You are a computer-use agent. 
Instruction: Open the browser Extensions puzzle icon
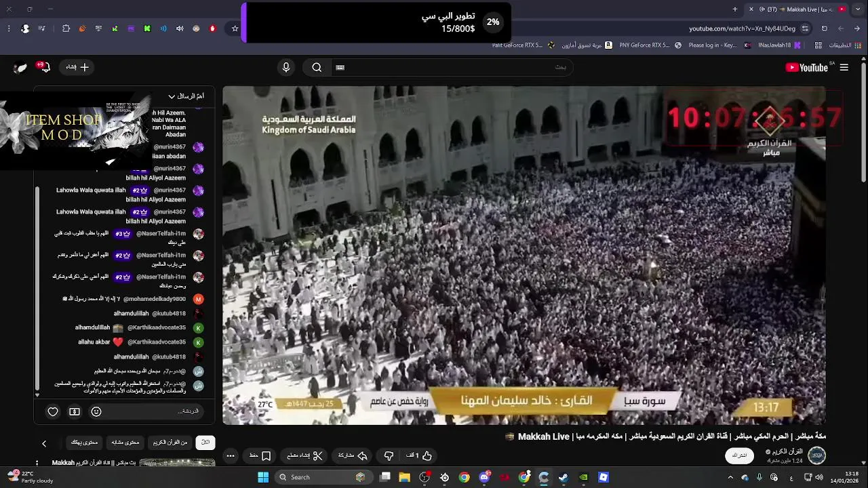pos(66,28)
